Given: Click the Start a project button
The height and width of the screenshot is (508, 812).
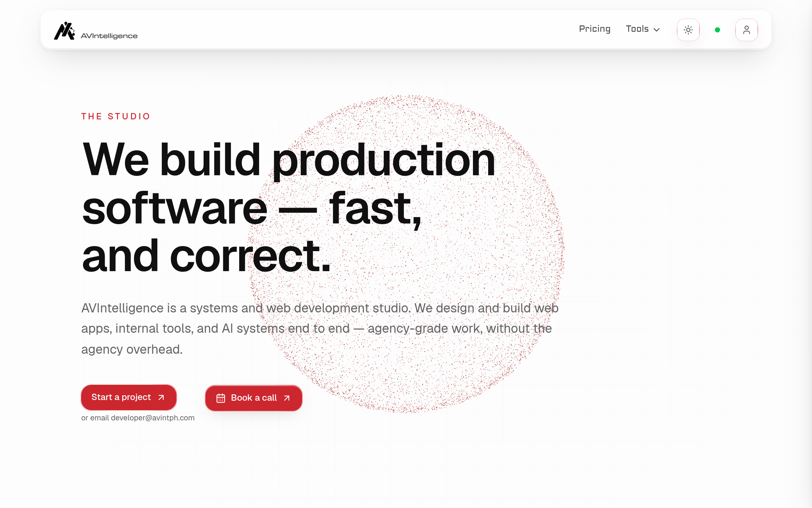Looking at the screenshot, I should 129,397.
